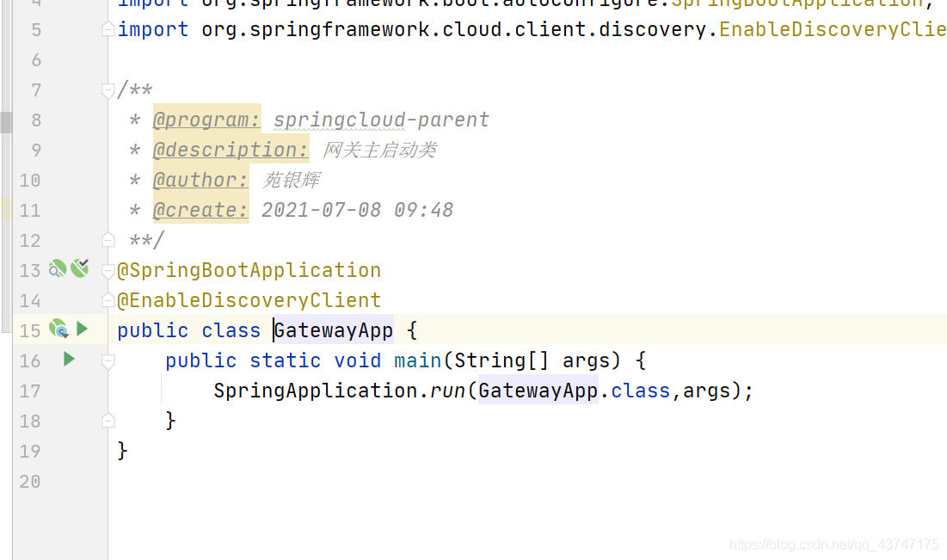
Task: Click the Spring bean search icon on line 13
Action: click(58, 269)
